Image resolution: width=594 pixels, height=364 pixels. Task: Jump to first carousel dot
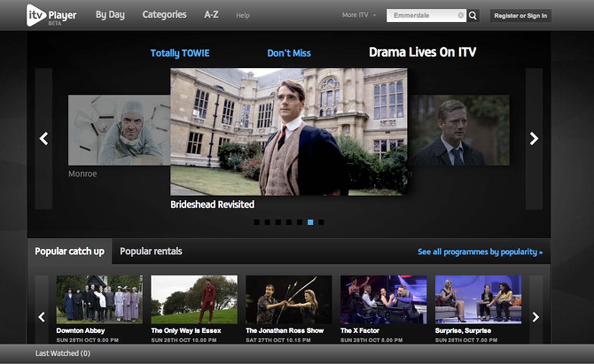[x=256, y=222]
